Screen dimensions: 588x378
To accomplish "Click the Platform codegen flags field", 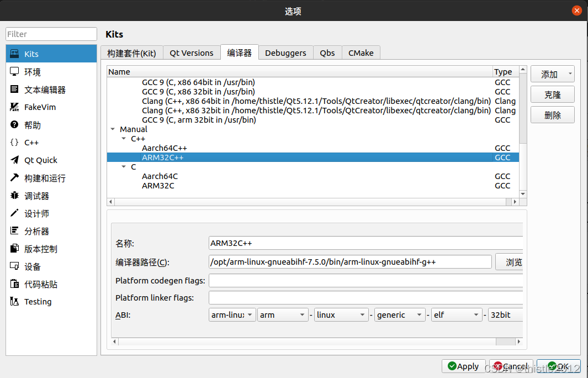I will coord(365,280).
